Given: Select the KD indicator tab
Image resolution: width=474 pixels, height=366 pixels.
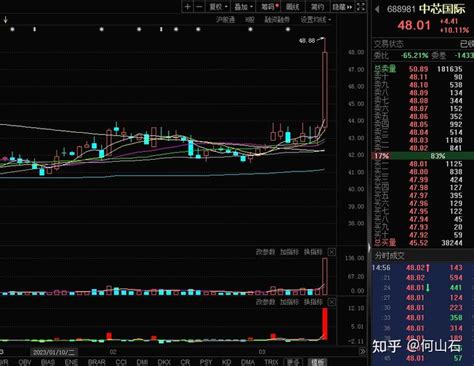Looking at the screenshot, I should (226, 362).
